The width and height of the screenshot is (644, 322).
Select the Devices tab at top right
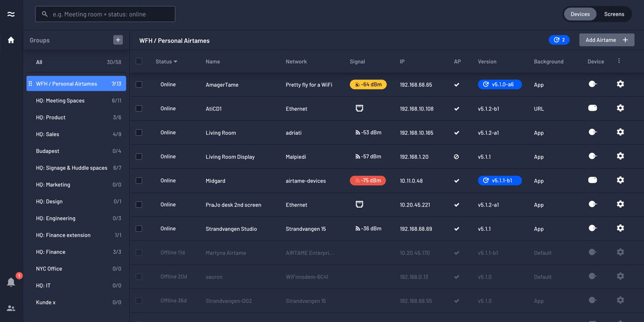pos(580,14)
